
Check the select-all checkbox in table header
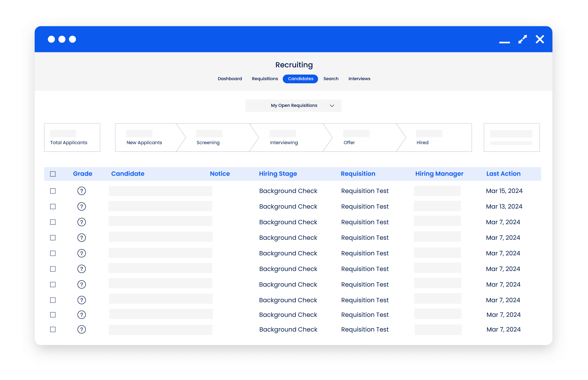pyautogui.click(x=53, y=174)
